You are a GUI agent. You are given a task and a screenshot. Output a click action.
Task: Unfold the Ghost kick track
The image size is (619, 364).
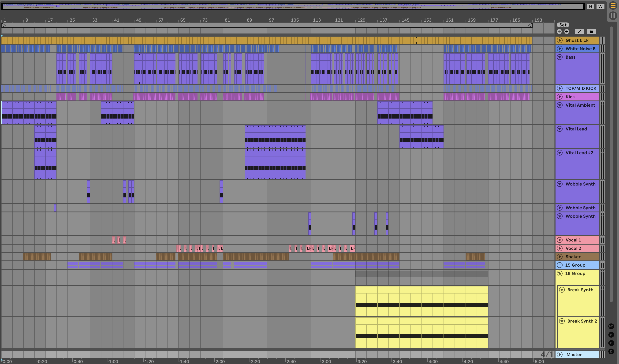click(x=560, y=40)
